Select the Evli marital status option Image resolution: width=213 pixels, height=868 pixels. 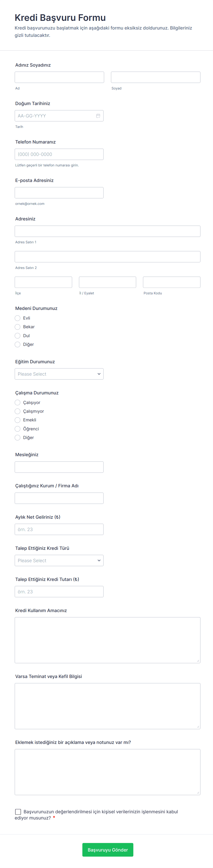coord(18,318)
